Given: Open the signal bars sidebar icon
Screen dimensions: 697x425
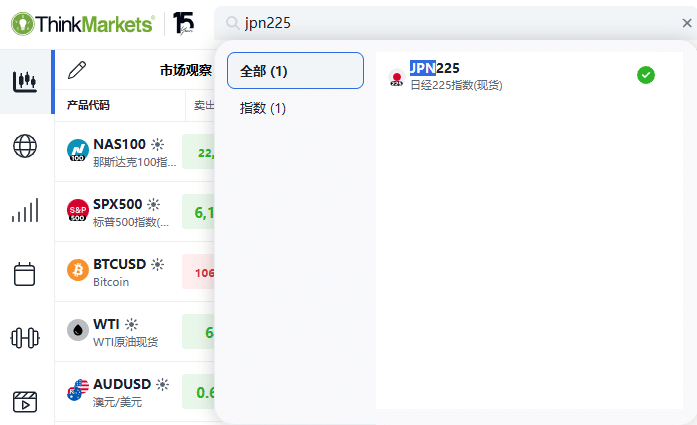Looking at the screenshot, I should click(x=25, y=210).
